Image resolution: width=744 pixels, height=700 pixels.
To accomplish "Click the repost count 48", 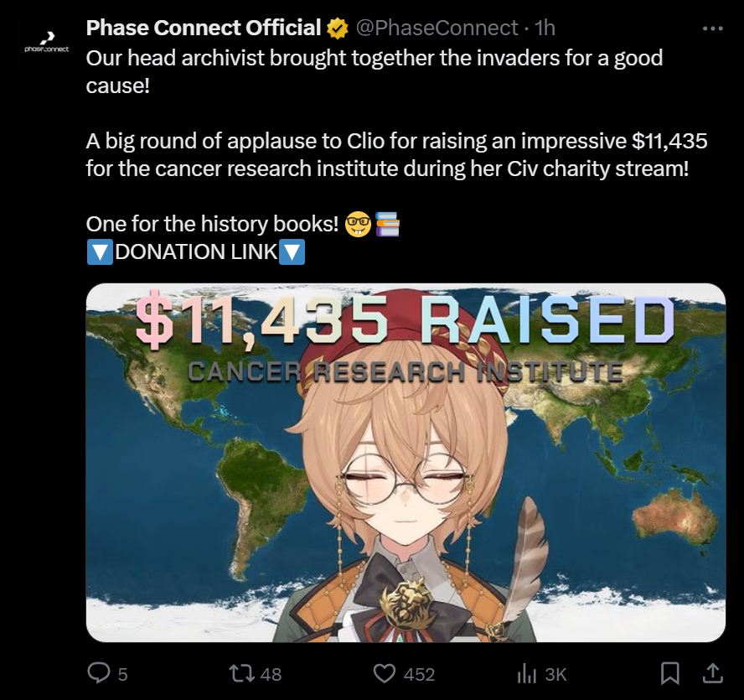I will pos(271,674).
